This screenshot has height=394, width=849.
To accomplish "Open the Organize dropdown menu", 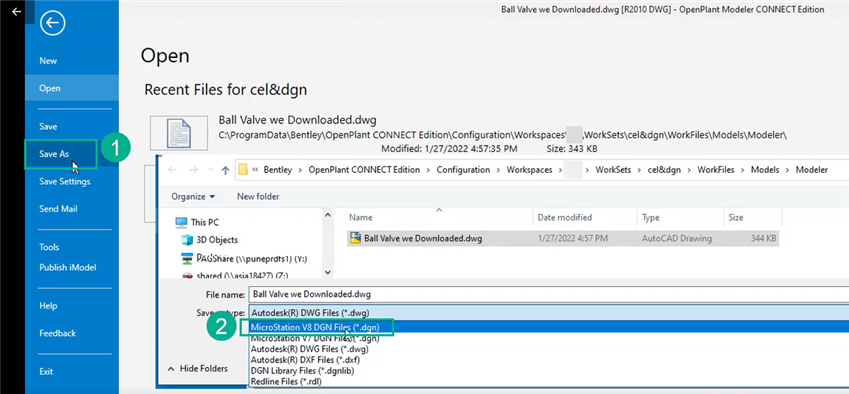I will (193, 196).
